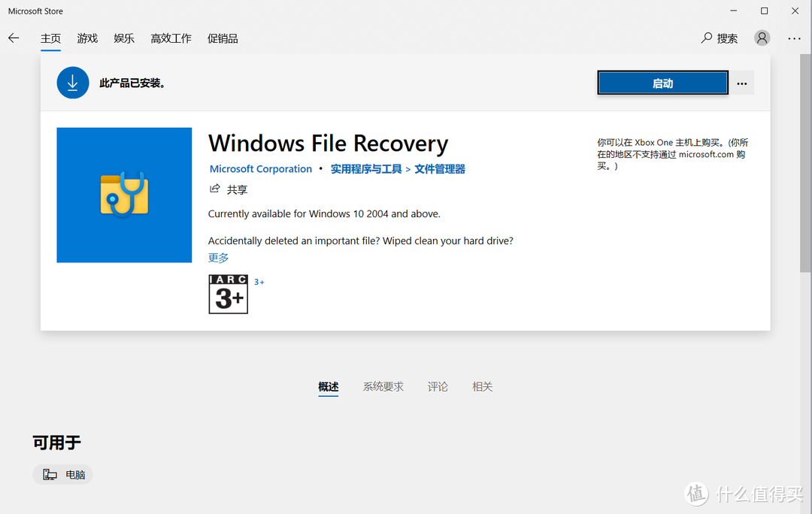The image size is (812, 514).
Task: Open the 娱乐 tab
Action: coord(124,38)
